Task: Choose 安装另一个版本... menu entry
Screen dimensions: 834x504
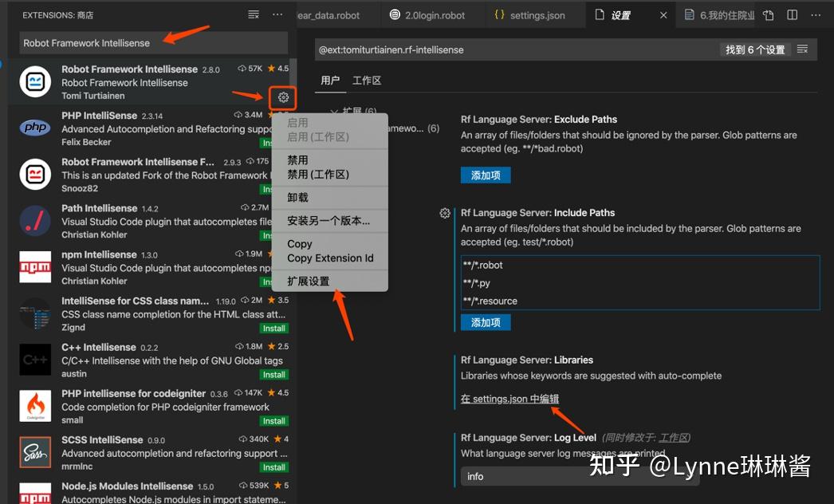Action: coord(328,220)
